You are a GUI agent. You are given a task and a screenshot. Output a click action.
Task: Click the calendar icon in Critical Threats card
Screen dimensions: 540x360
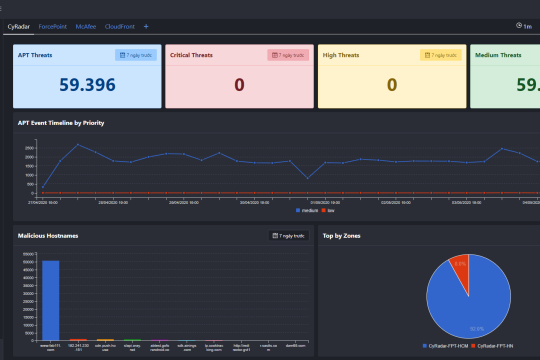pyautogui.click(x=274, y=55)
